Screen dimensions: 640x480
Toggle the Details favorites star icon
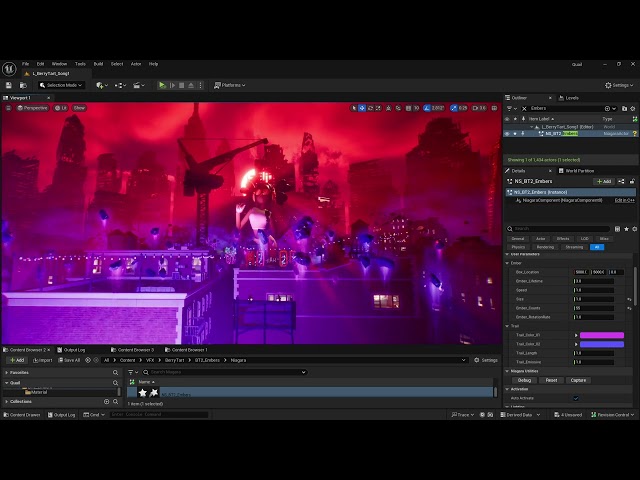pyautogui.click(x=627, y=229)
